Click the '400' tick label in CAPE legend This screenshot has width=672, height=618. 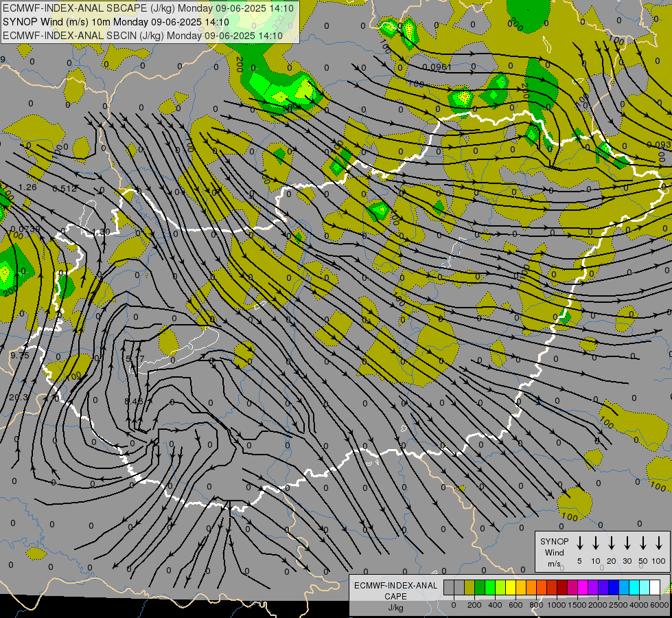tap(495, 605)
